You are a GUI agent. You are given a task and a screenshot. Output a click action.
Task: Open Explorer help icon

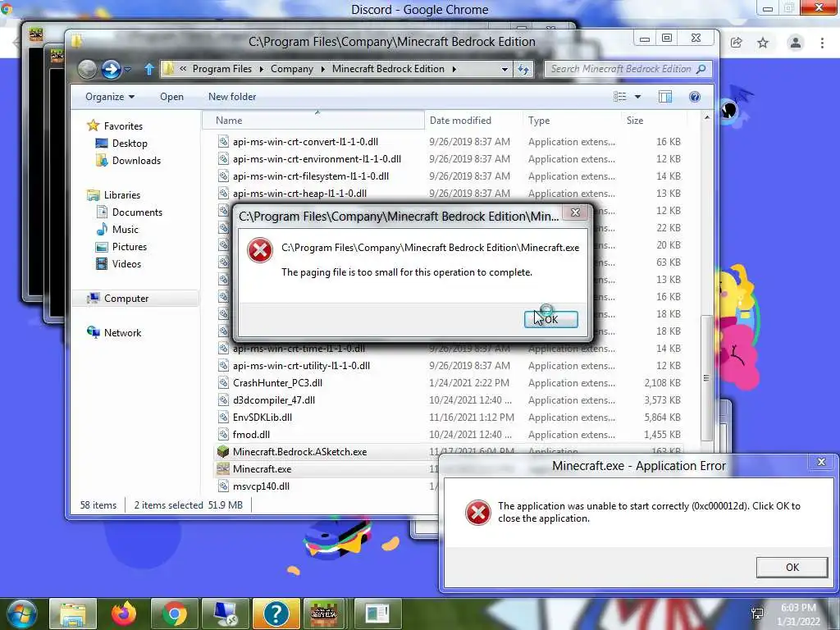pyautogui.click(x=694, y=97)
